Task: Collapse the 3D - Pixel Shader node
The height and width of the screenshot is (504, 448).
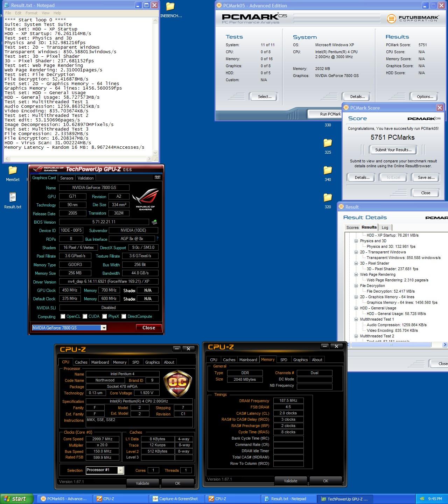Action: (x=356, y=263)
